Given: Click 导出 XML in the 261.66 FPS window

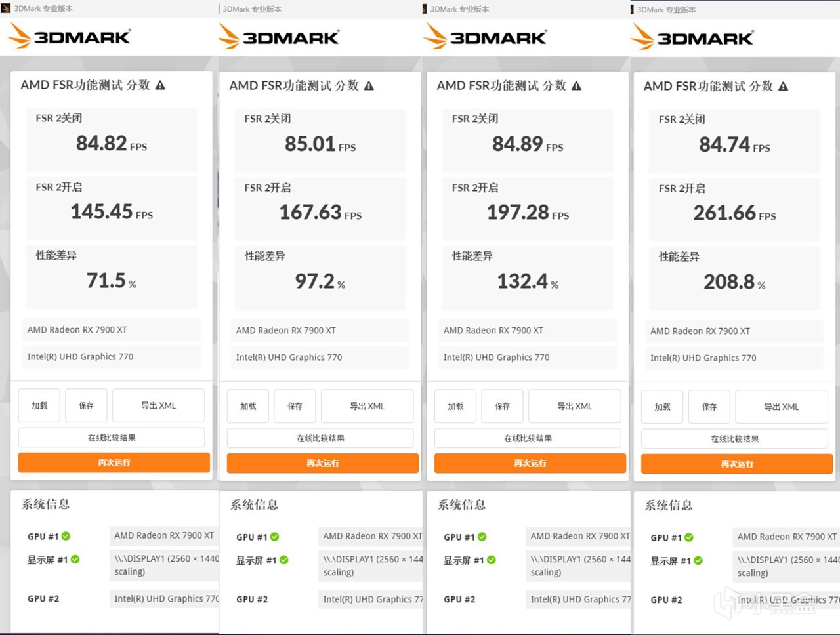Looking at the screenshot, I should click(x=781, y=407).
